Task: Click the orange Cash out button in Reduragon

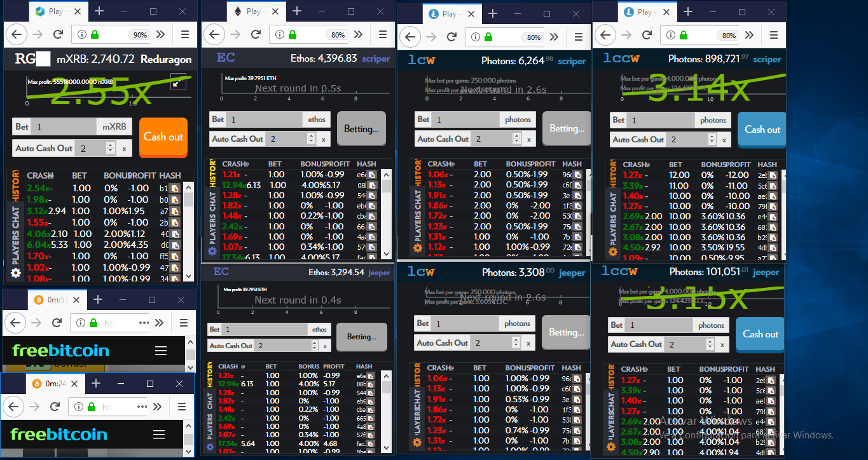Action: tap(163, 137)
